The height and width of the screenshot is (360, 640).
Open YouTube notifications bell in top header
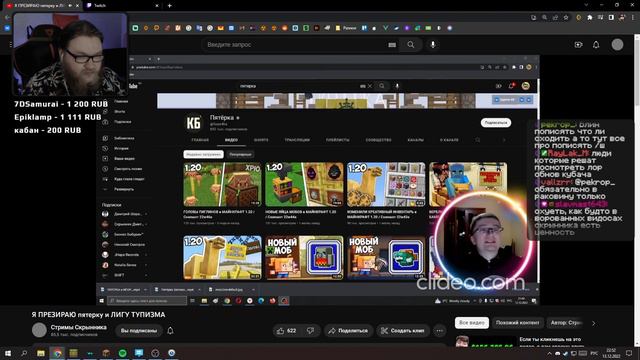596,44
